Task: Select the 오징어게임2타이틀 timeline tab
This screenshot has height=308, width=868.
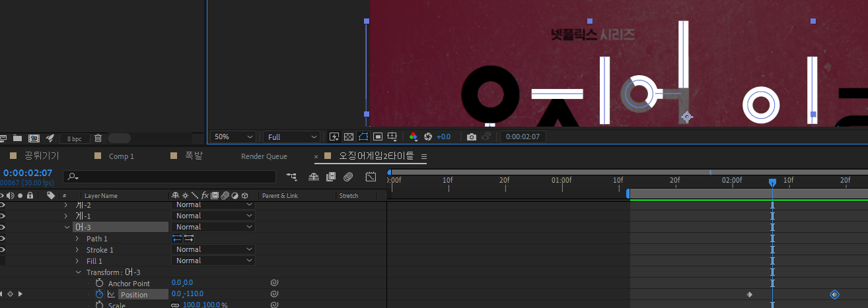Action: (377, 156)
